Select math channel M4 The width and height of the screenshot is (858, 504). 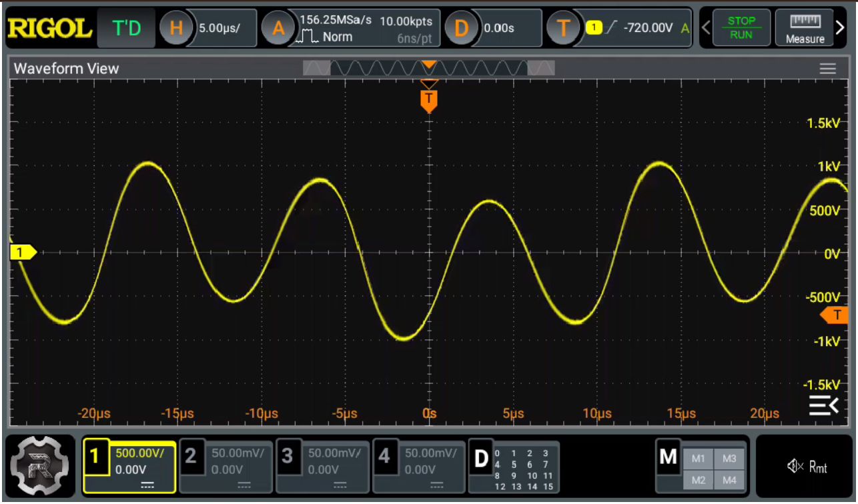point(729,480)
